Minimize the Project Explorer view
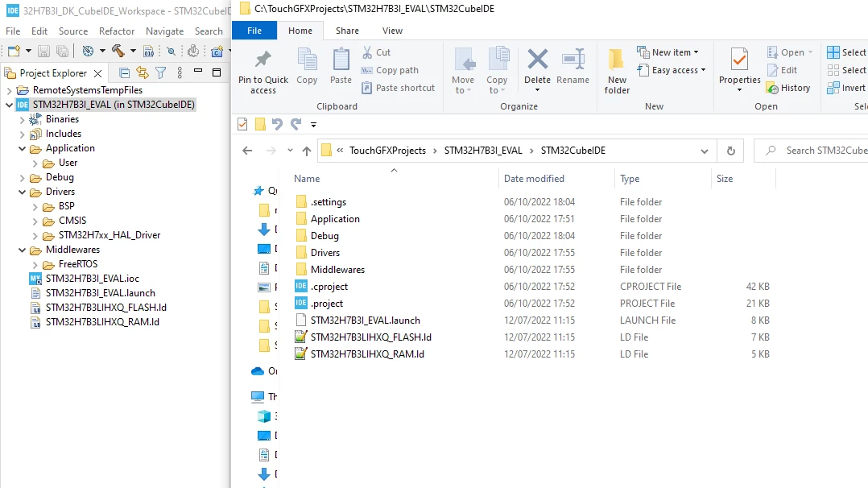868x488 pixels. [x=197, y=70]
